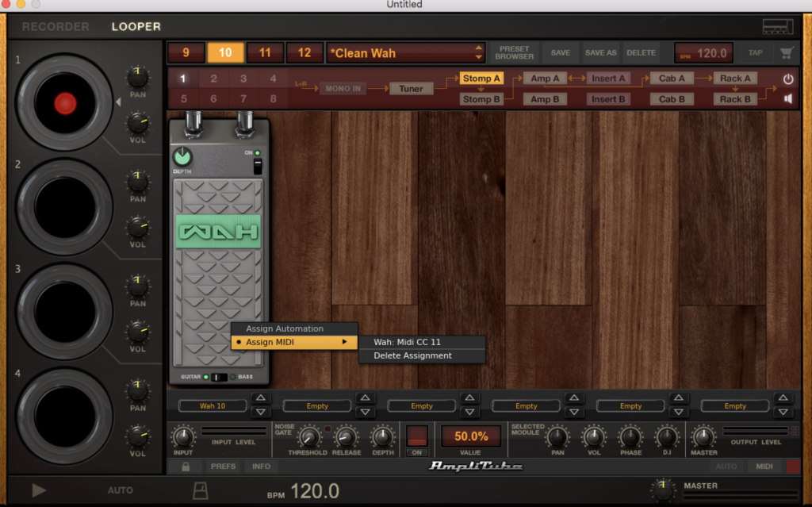Click the speaker mute icon

coord(788,99)
